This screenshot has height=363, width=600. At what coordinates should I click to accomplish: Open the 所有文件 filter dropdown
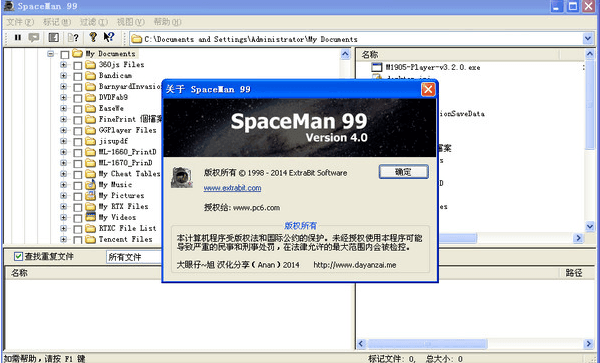(134, 257)
